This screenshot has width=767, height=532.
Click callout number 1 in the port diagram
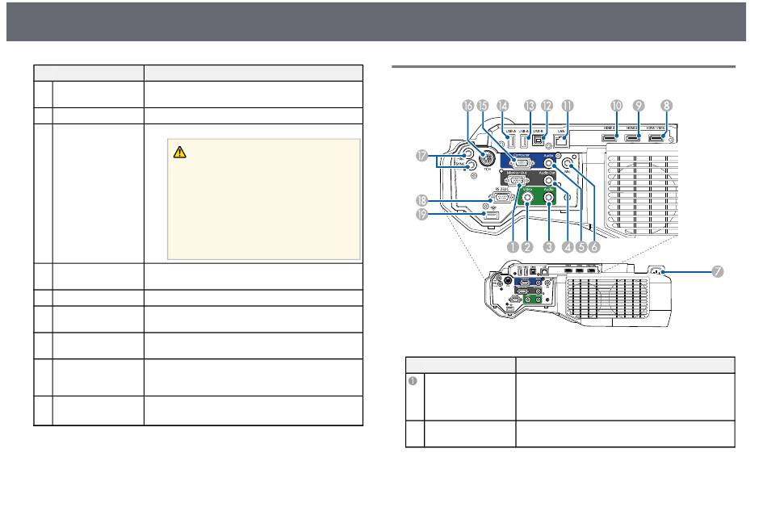pos(512,247)
